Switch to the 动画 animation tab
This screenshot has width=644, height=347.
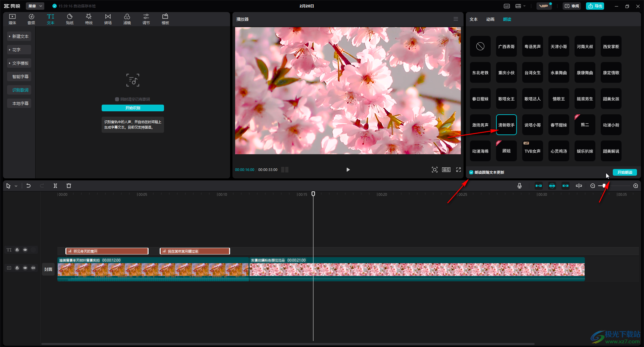pos(490,19)
